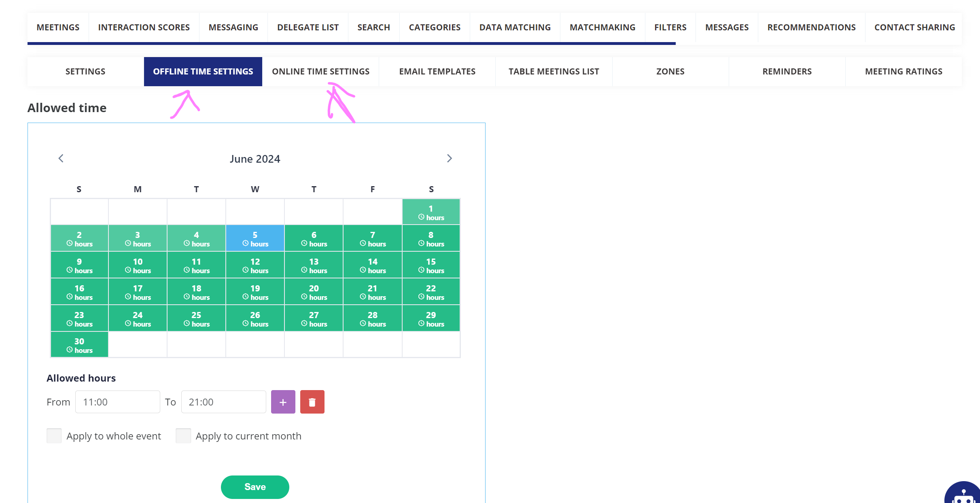Check Apply to current month

(183, 436)
